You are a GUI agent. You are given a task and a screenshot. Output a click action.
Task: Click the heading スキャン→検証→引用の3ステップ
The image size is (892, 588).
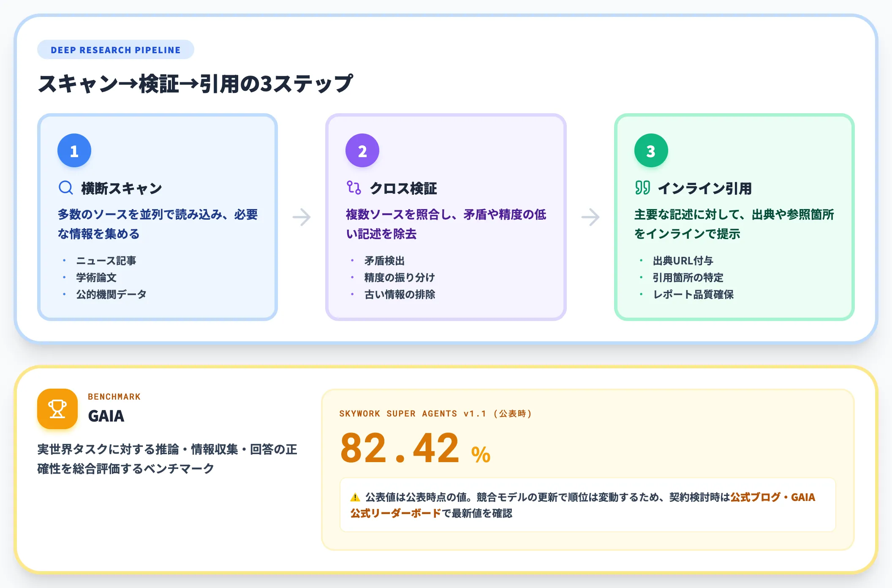[x=196, y=84]
